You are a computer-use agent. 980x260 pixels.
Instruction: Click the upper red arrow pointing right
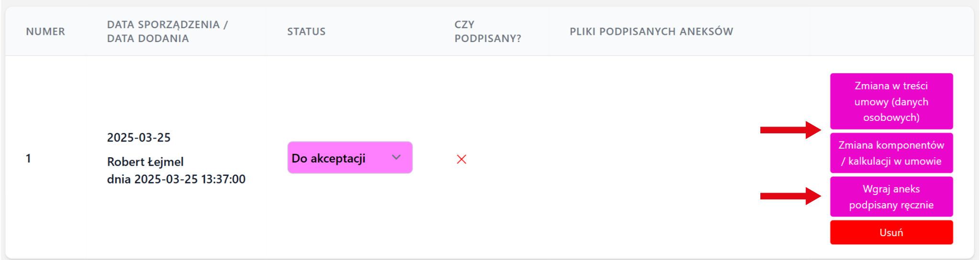coord(790,130)
